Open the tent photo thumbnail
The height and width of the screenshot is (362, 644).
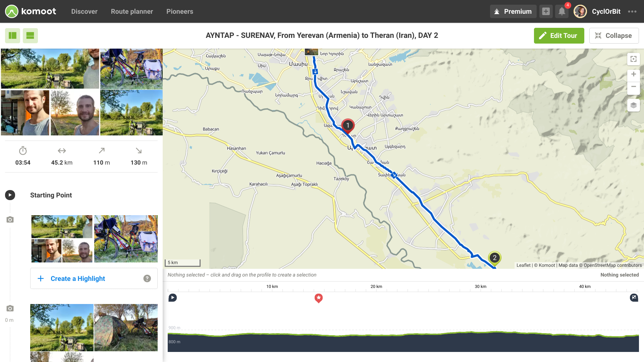pos(126,327)
